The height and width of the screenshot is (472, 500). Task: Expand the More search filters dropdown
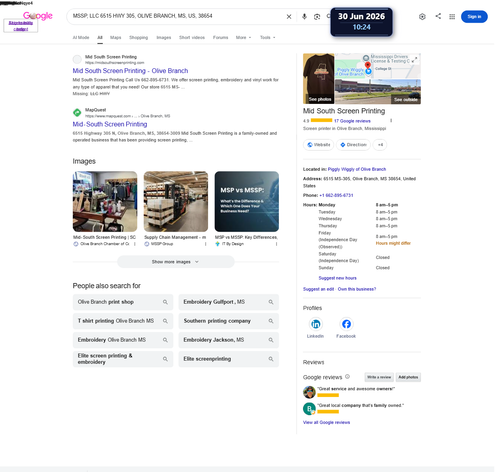tap(243, 38)
